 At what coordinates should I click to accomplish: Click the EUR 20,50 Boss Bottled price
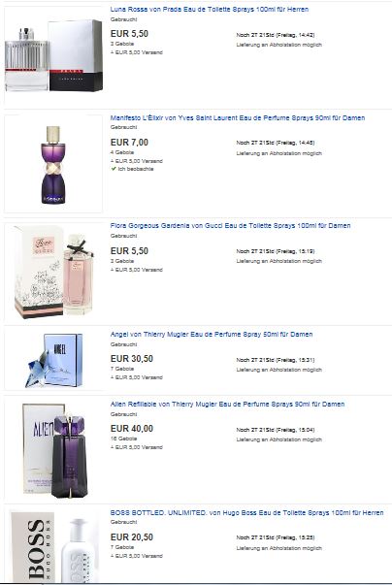coord(132,537)
